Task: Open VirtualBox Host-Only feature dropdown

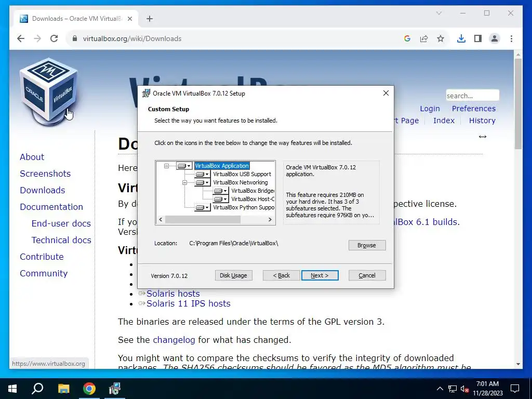Action: 220,199
